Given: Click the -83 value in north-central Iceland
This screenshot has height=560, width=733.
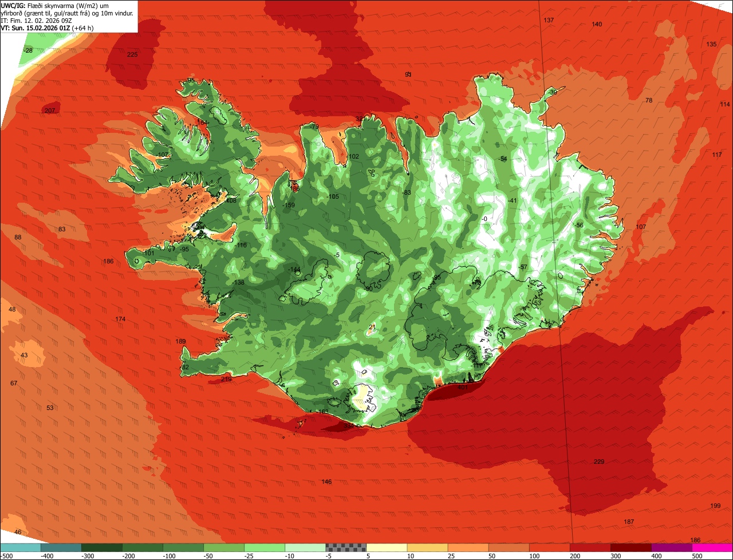Looking at the screenshot, I should (407, 192).
